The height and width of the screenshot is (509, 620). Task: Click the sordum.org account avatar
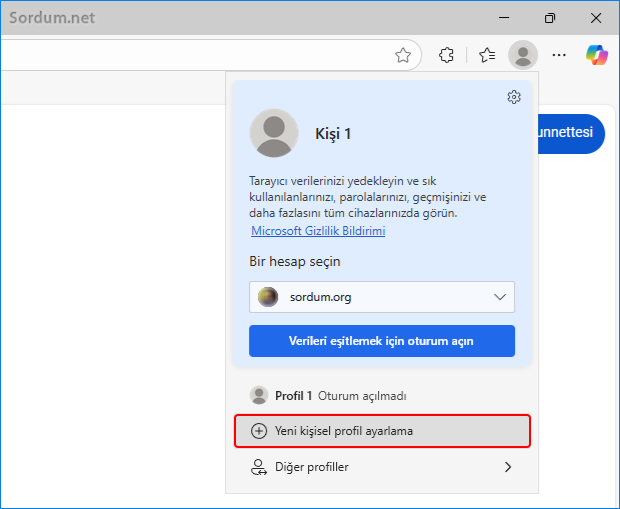click(x=268, y=297)
